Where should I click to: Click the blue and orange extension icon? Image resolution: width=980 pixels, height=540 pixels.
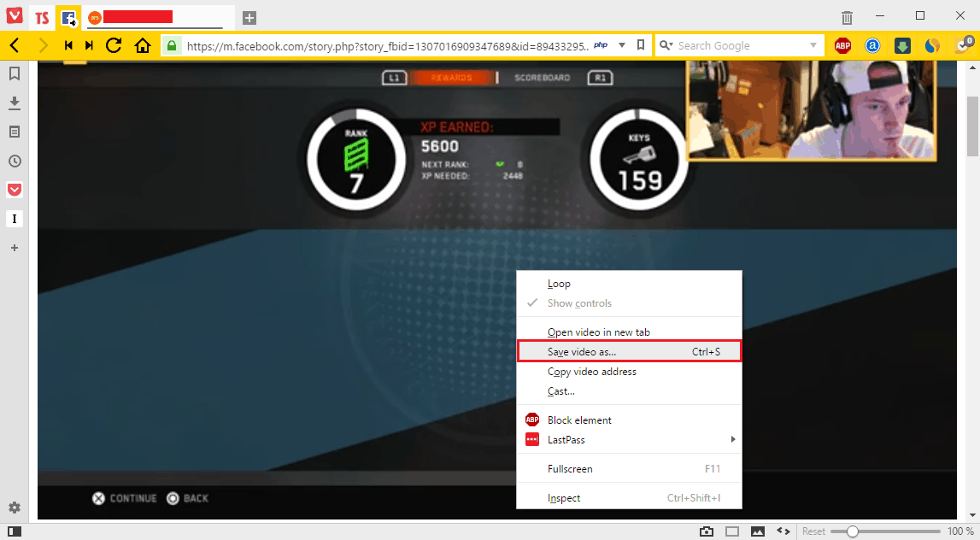(x=932, y=45)
